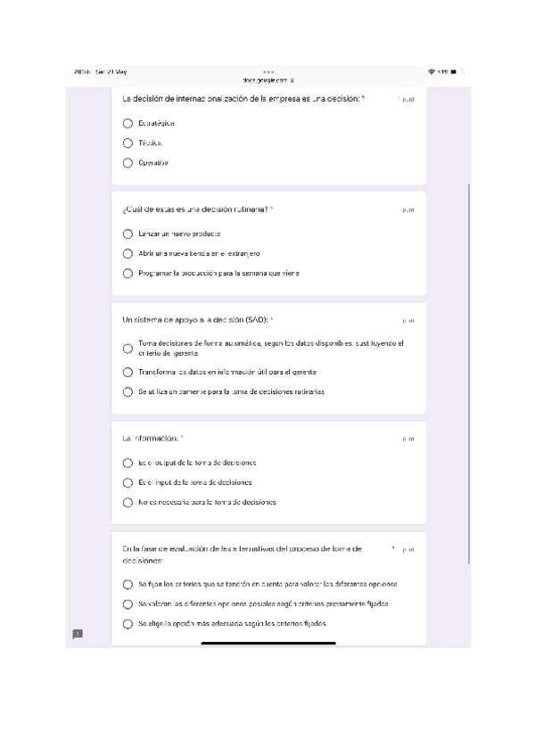Tap the time and date in status bar
Screen dimensions: 535x756
(100, 71)
